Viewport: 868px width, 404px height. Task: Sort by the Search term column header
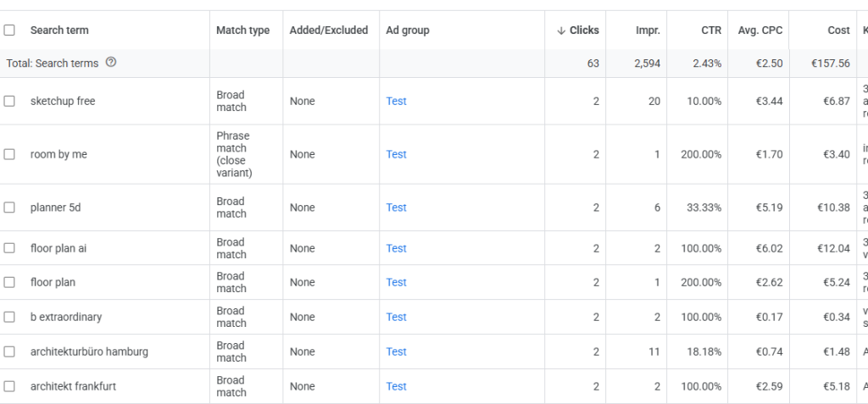coord(59,30)
